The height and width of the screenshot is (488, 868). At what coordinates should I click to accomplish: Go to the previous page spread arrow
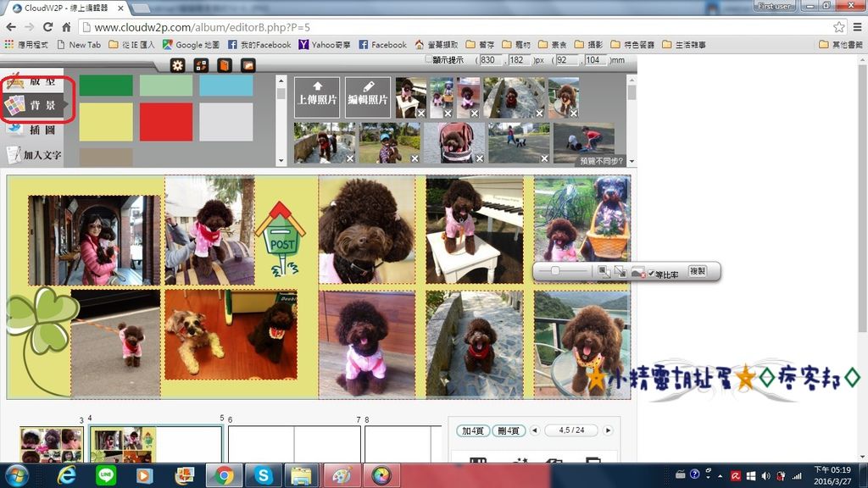534,430
